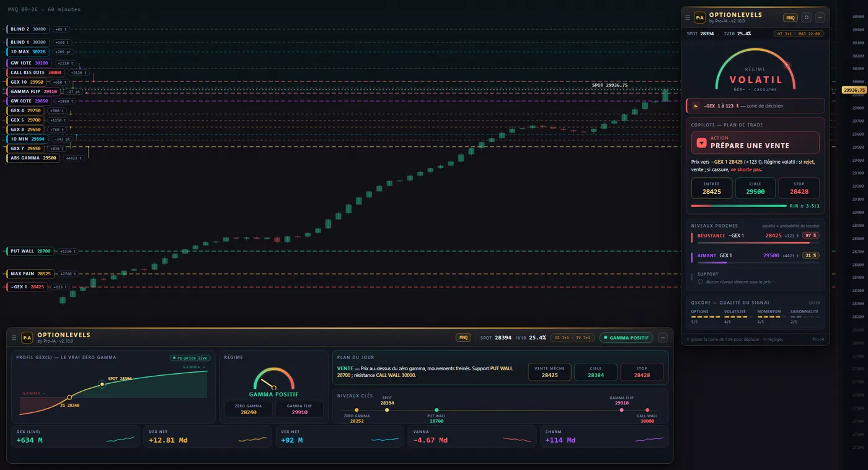Click the MNQ symbol badge in the side panel
Screen dimensions: 868x470
pyautogui.click(x=790, y=17)
